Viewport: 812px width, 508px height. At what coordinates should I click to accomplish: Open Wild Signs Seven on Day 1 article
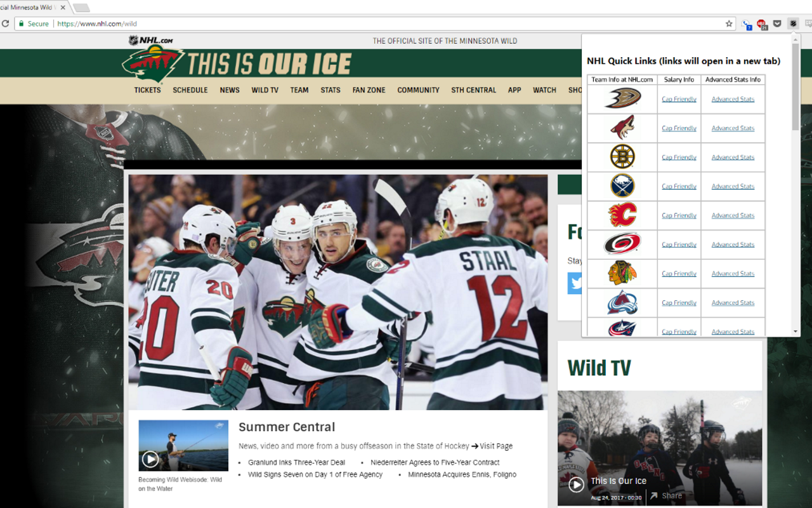315,474
